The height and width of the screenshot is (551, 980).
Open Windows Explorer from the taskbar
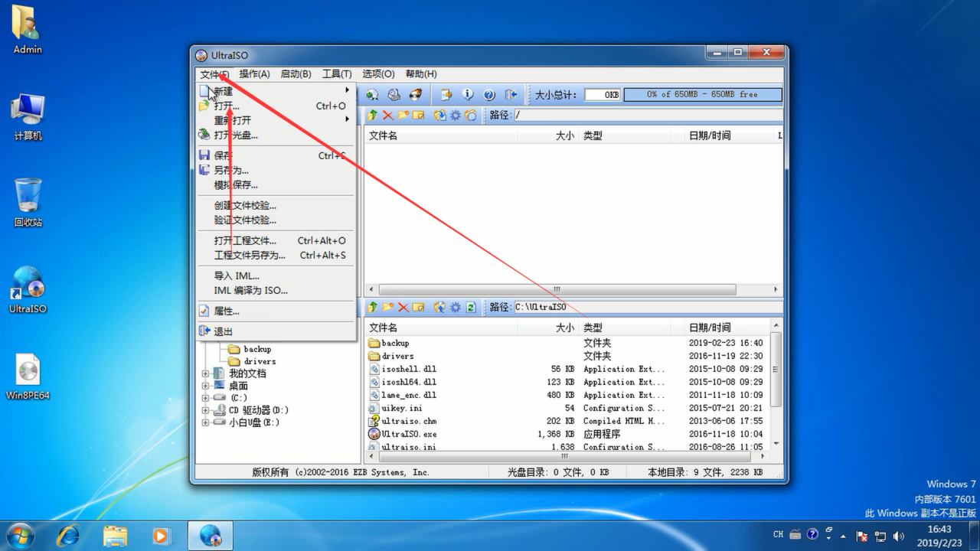coord(115,535)
